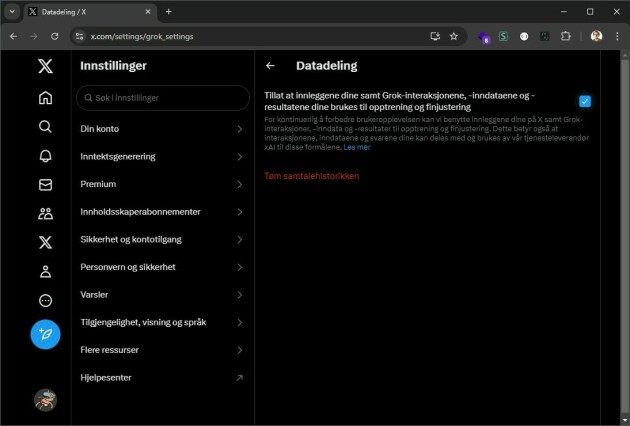Screen dimensions: 630x426
Task: Expand Din konto settings chevron
Action: pyautogui.click(x=239, y=129)
